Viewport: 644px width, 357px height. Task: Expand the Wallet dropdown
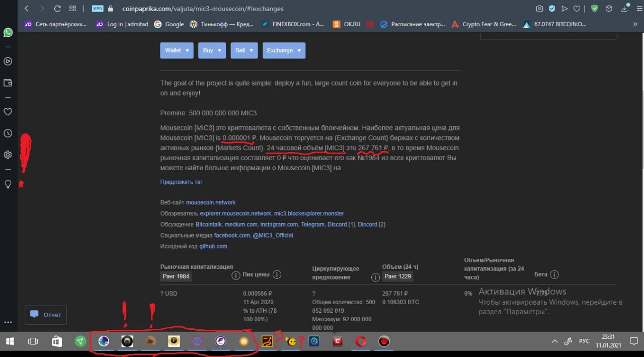tap(177, 50)
